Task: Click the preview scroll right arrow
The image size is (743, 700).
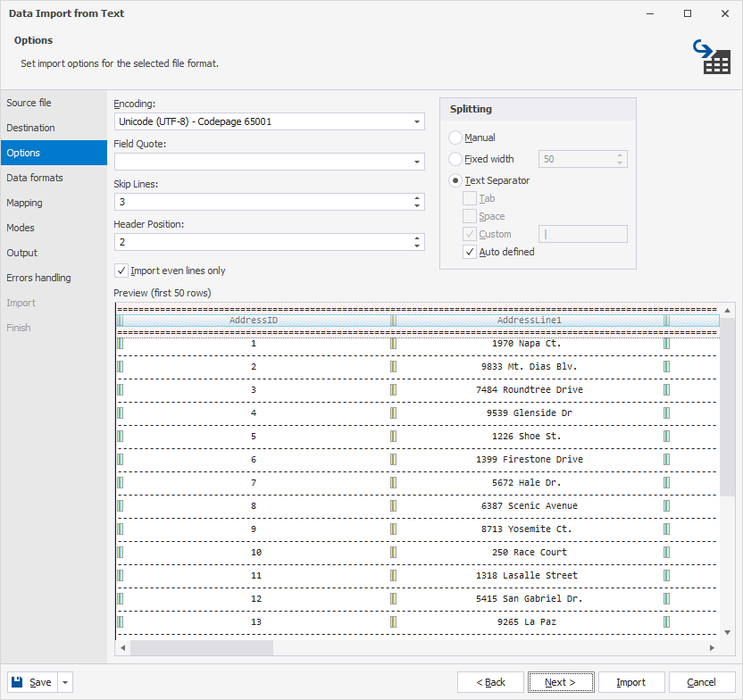Action: (712, 648)
